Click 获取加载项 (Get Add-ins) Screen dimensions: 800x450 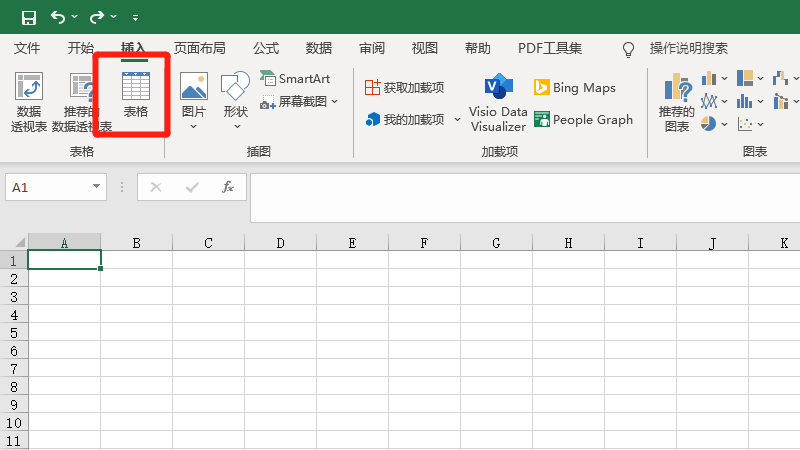(x=405, y=88)
